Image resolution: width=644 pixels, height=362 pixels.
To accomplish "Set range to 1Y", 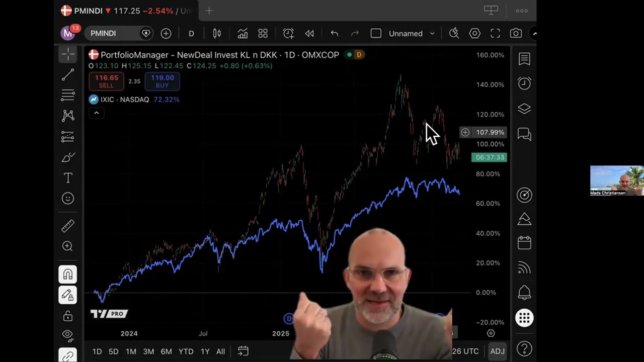I will [205, 351].
